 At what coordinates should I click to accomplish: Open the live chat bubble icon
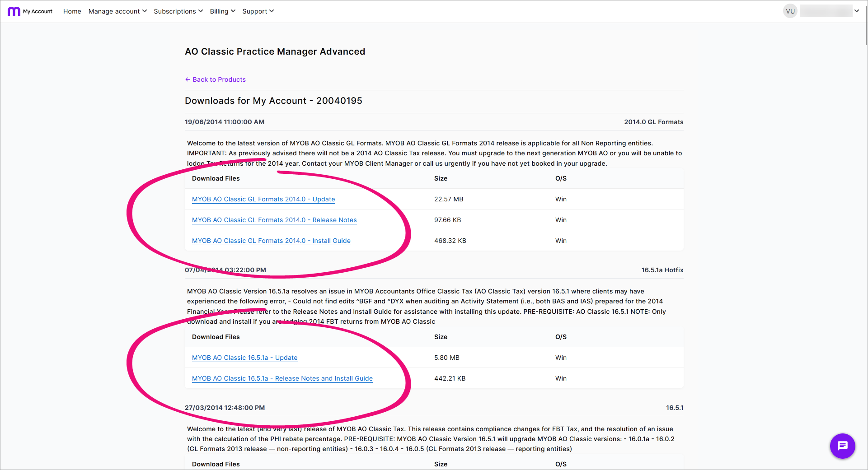[842, 446]
